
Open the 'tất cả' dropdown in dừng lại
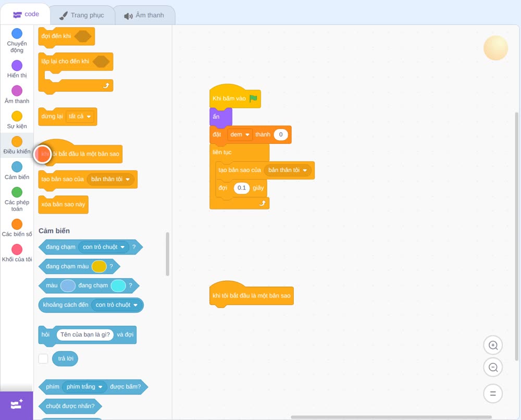point(80,117)
